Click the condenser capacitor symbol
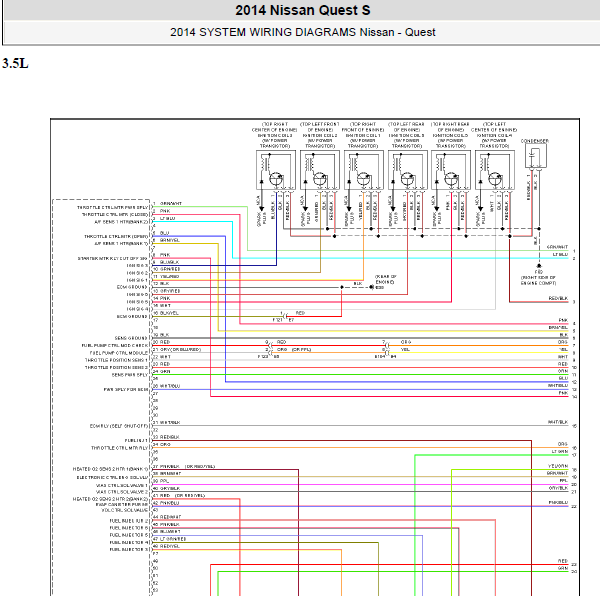Viewport: 600px width, 596px height. click(536, 156)
